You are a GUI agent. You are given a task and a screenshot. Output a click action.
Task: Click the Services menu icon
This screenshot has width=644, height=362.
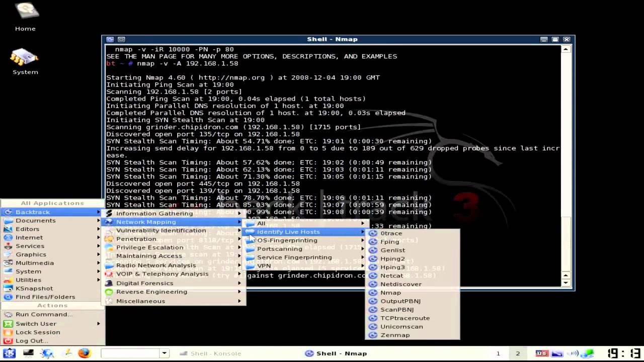pos(8,246)
